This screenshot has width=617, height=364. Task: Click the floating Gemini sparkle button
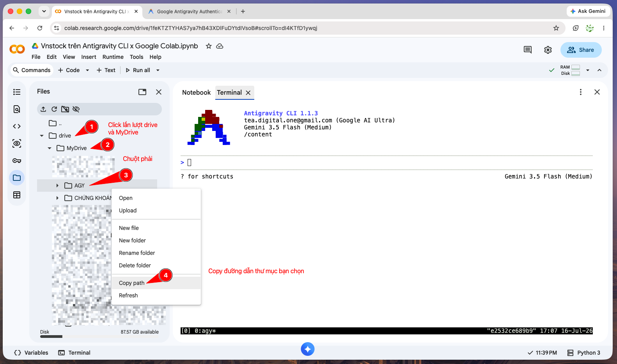[x=308, y=349]
